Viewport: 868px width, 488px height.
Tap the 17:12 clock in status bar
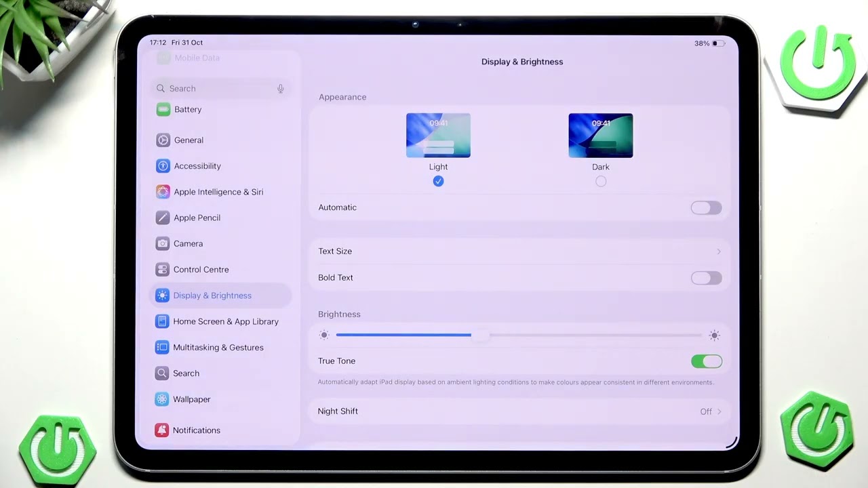158,43
